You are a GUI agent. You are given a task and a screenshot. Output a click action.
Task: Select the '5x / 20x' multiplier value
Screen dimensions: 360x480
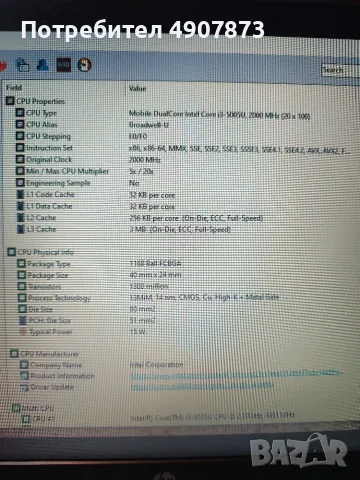pos(141,172)
